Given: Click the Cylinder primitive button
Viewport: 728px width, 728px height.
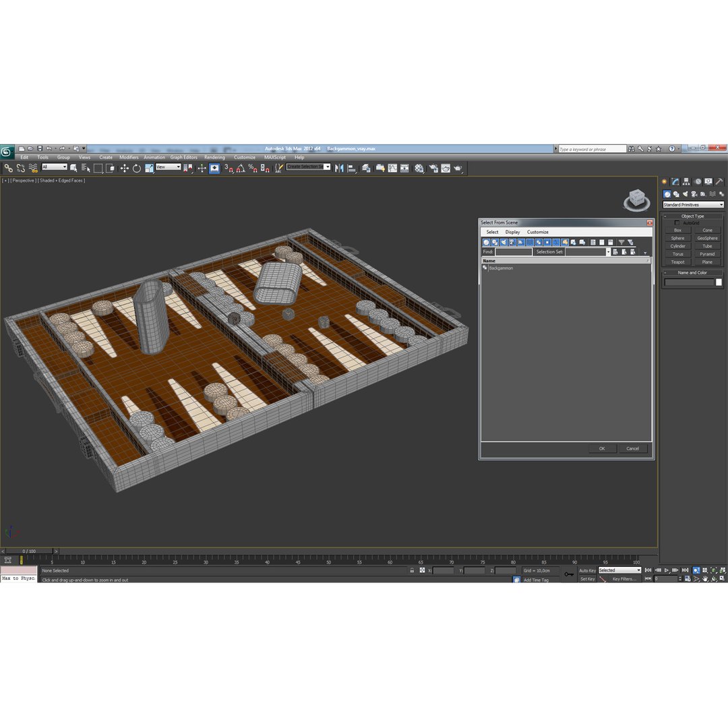Looking at the screenshot, I should [677, 246].
